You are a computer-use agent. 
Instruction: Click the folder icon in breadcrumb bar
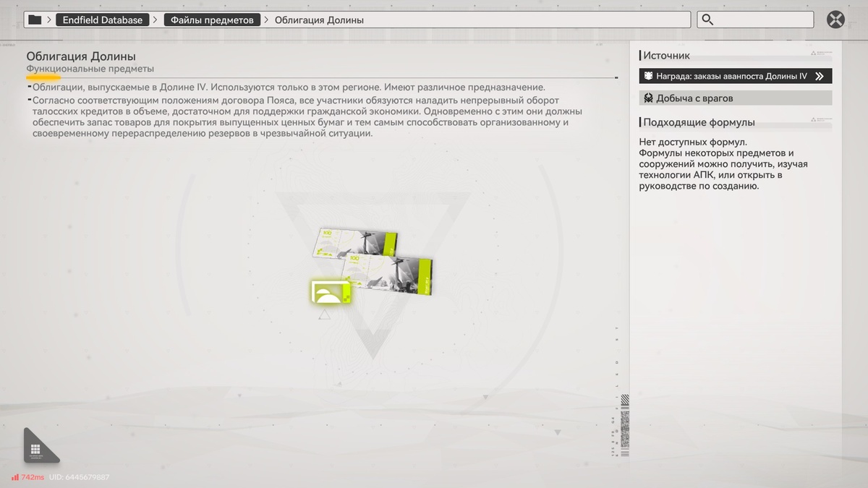(35, 20)
